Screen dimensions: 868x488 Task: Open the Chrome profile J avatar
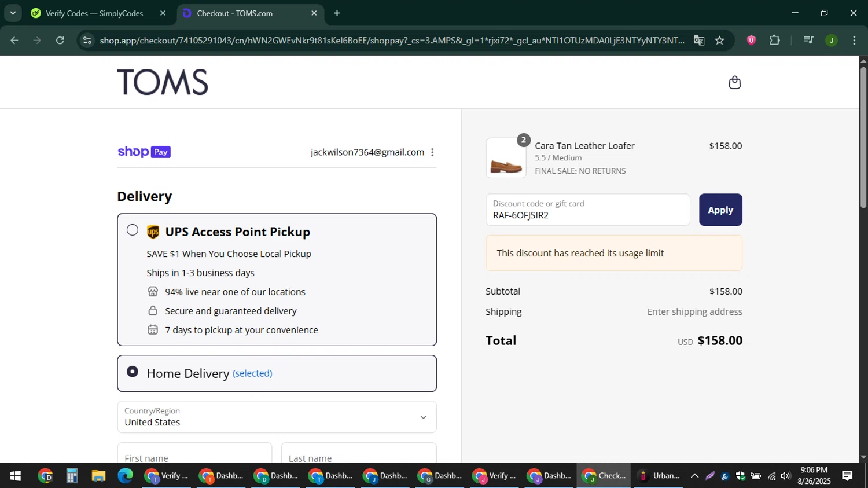tap(832, 40)
